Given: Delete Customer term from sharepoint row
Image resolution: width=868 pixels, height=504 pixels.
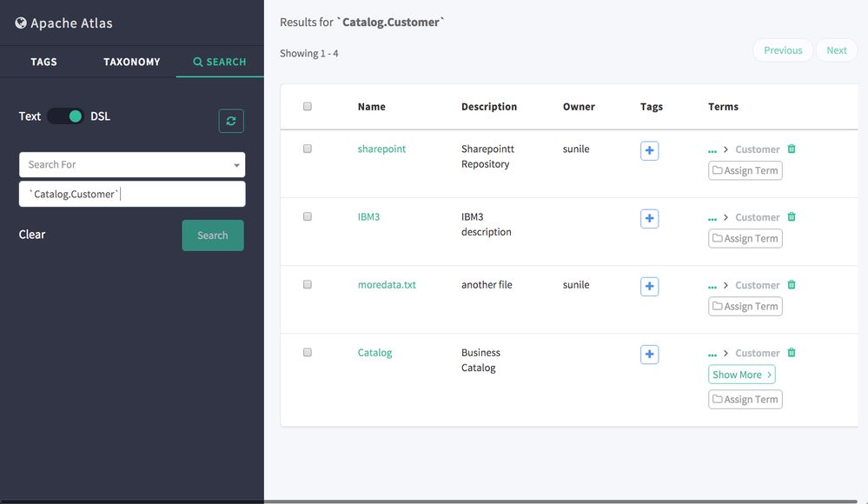Looking at the screenshot, I should 792,149.
